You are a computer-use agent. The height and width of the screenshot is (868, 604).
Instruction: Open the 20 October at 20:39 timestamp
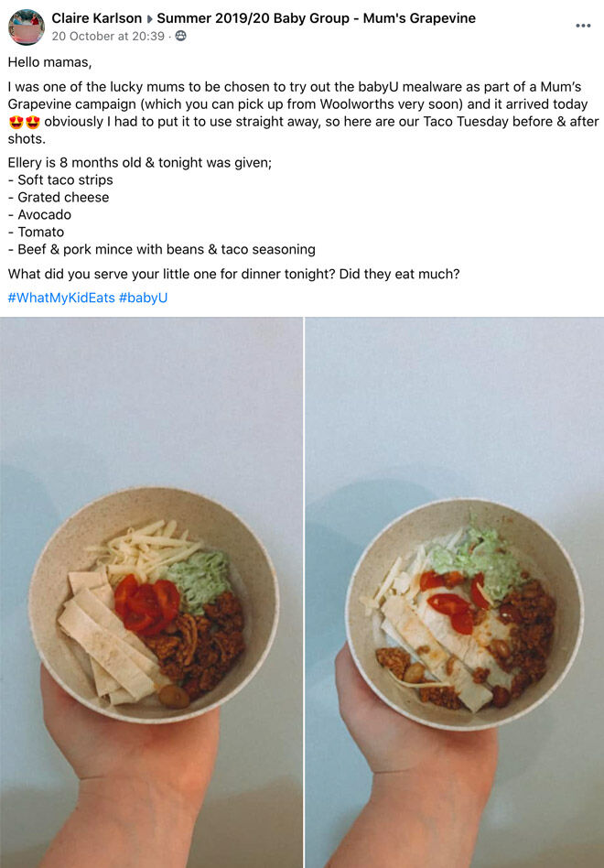(108, 37)
